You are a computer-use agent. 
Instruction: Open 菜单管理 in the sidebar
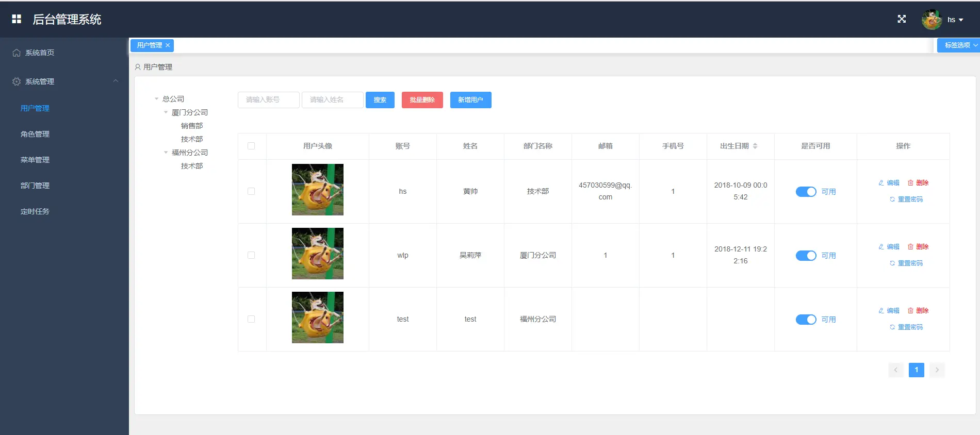[35, 160]
